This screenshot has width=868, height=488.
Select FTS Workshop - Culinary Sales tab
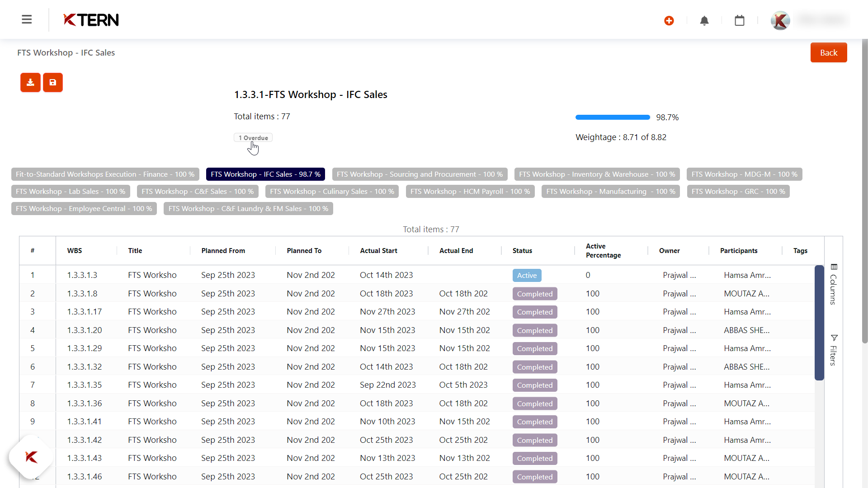tap(332, 192)
